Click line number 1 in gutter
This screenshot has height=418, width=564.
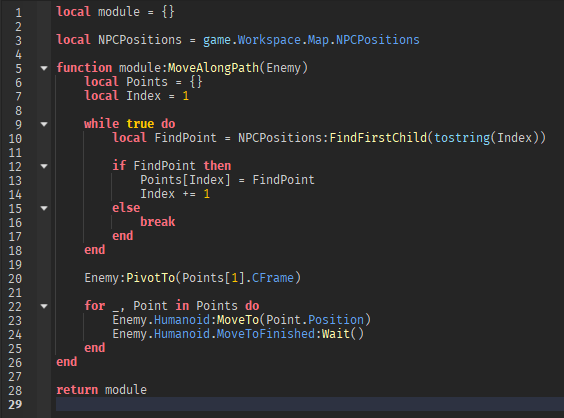point(18,13)
